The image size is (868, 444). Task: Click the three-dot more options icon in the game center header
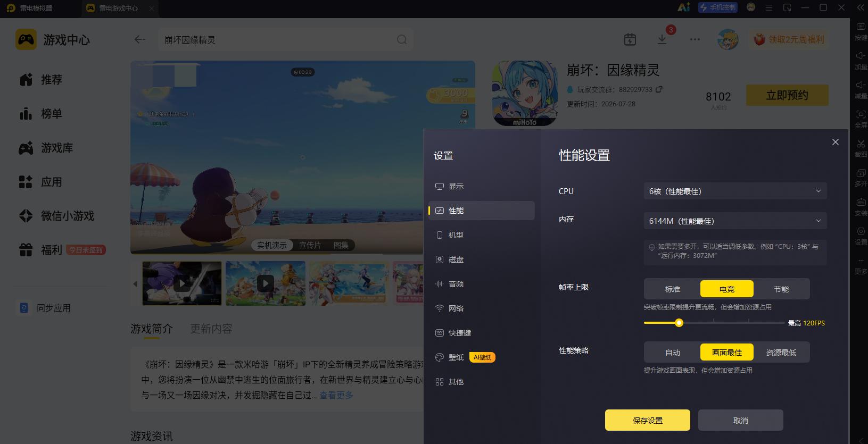coord(695,39)
